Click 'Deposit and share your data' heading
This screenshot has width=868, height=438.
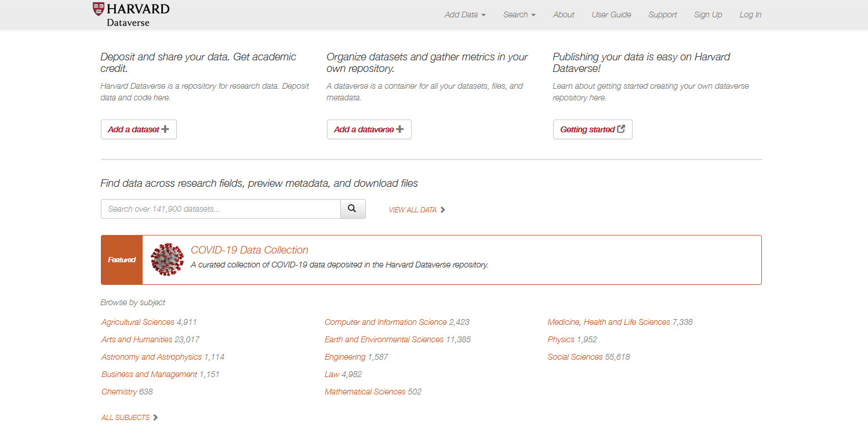point(198,63)
